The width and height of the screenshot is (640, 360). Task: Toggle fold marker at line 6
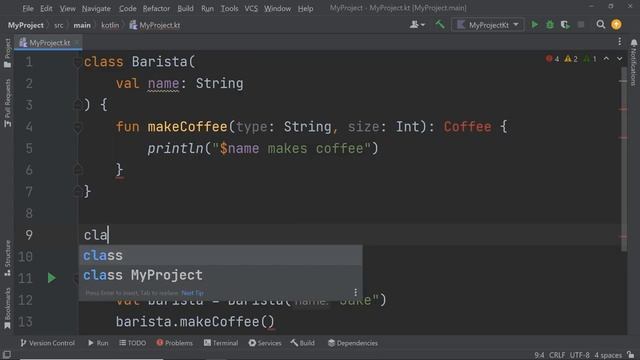(x=78, y=170)
